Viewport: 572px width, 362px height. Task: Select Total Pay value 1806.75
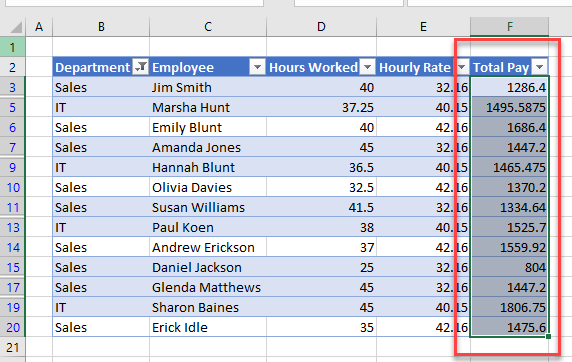[x=510, y=307]
